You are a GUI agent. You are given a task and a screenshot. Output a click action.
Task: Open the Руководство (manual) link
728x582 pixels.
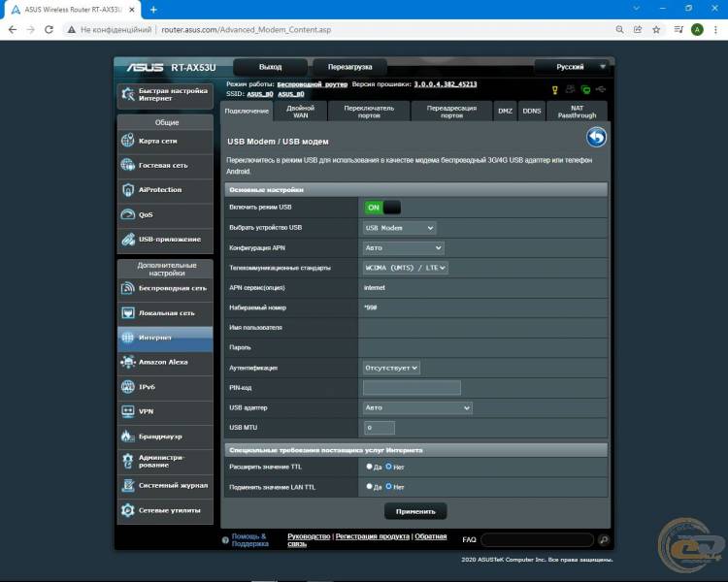[309, 536]
